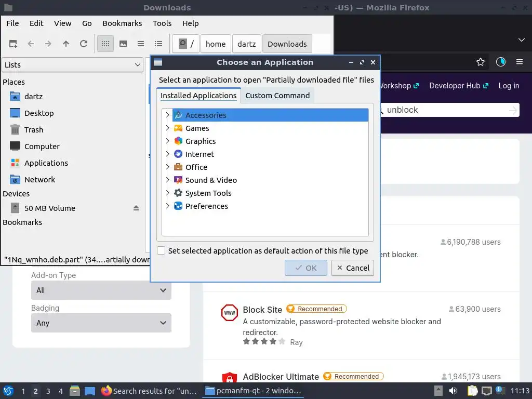Open the Tools menu
Viewport: 532px width, 399px height.
(162, 23)
